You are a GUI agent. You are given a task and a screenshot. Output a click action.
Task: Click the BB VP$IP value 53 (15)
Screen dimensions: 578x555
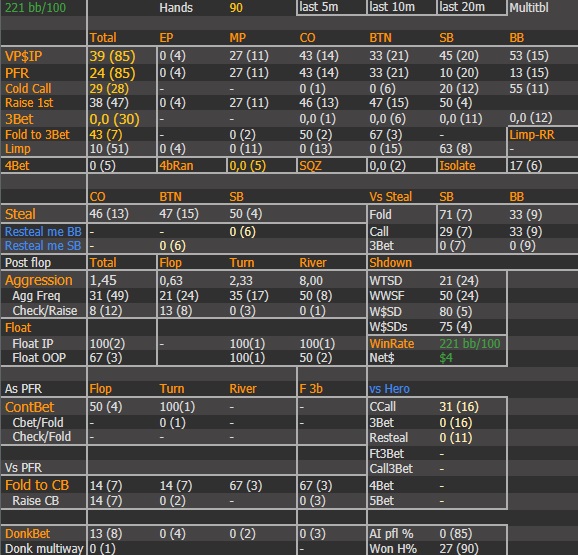click(x=529, y=56)
